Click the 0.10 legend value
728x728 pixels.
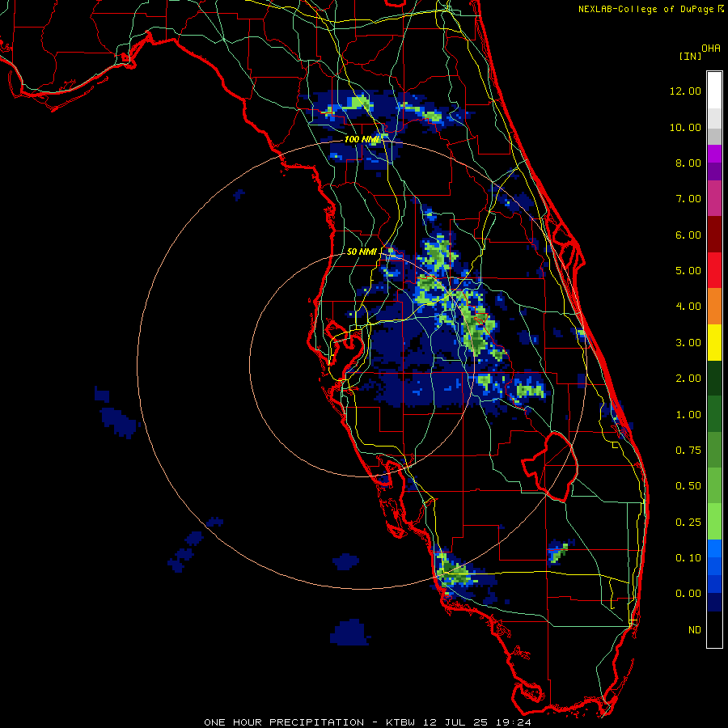tap(688, 558)
